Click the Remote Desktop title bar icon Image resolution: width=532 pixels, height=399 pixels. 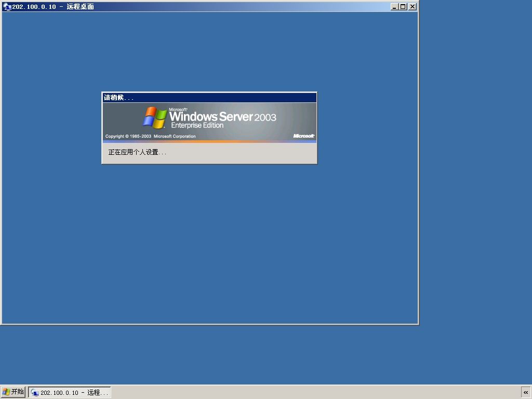pos(7,6)
